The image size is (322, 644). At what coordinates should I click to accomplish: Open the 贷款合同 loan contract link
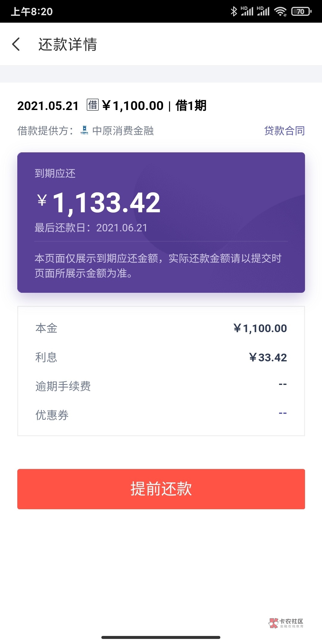[x=284, y=131]
